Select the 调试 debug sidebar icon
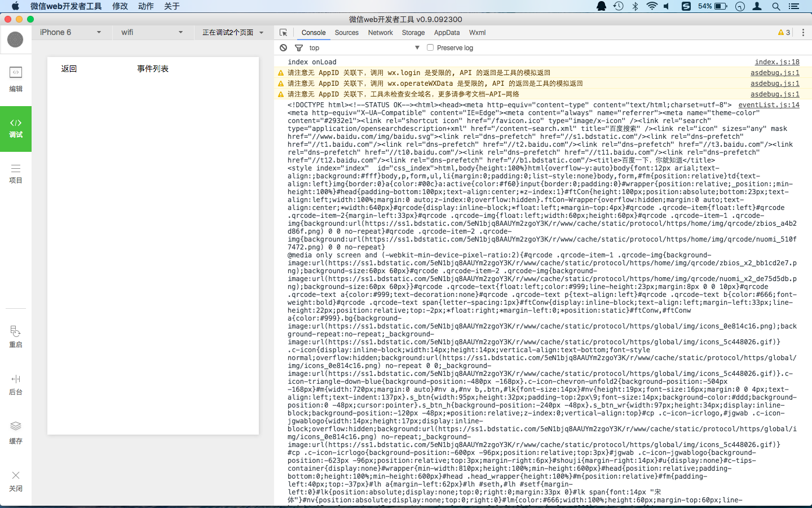 (x=16, y=129)
